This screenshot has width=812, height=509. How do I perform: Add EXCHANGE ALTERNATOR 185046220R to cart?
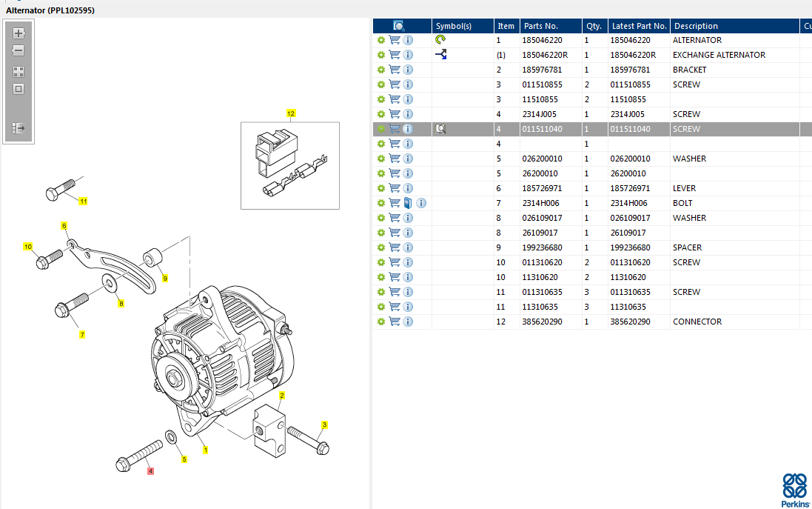click(395, 55)
